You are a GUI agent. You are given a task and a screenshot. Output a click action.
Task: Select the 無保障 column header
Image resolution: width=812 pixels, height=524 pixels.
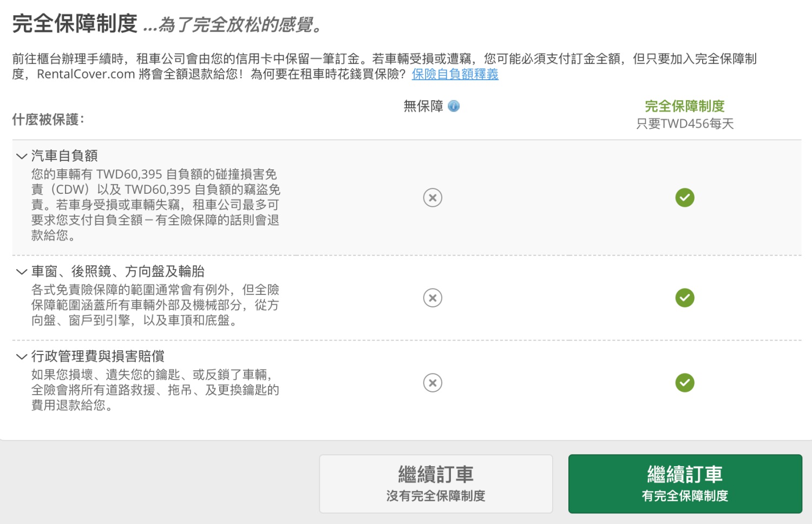click(423, 106)
